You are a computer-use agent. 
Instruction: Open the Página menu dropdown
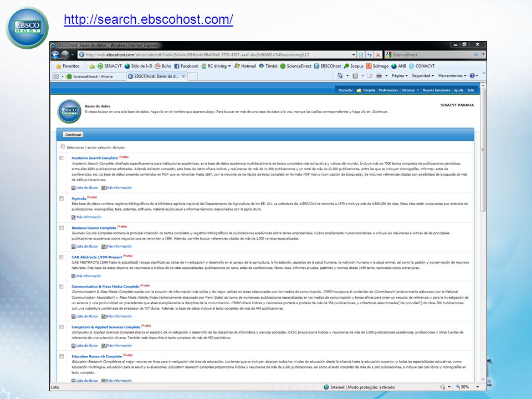coord(400,76)
